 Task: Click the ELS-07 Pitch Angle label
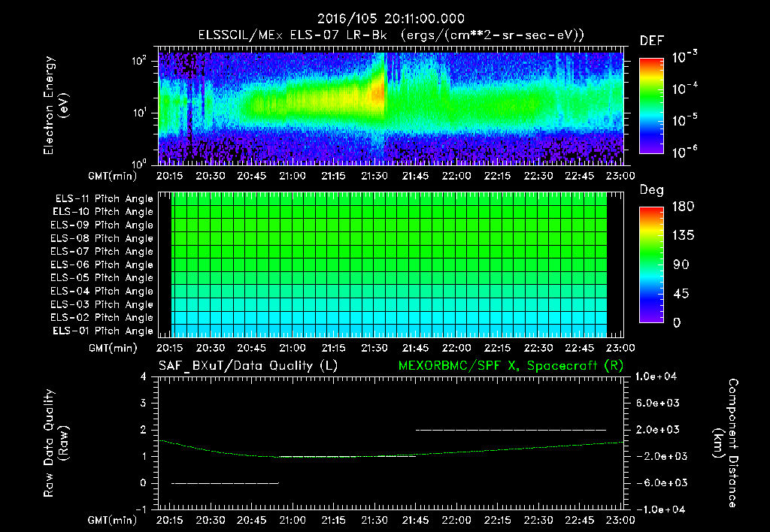tap(102, 251)
